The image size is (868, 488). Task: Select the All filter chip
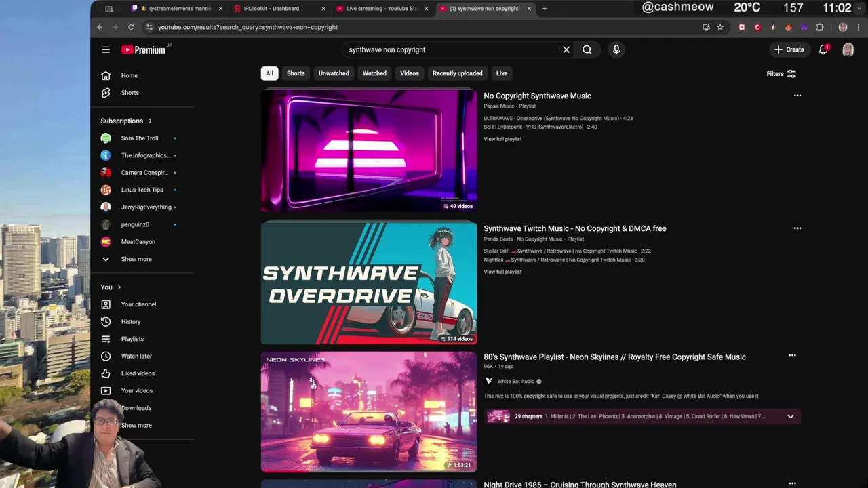pyautogui.click(x=269, y=73)
